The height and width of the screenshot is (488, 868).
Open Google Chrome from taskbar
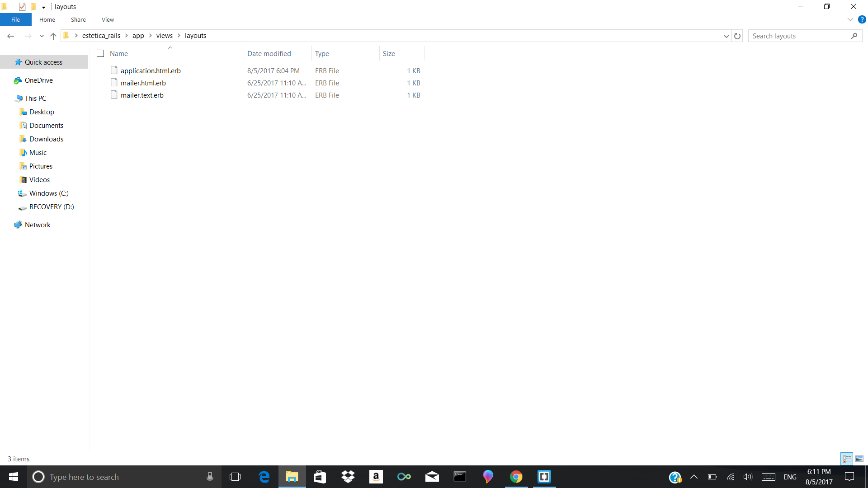click(x=516, y=477)
